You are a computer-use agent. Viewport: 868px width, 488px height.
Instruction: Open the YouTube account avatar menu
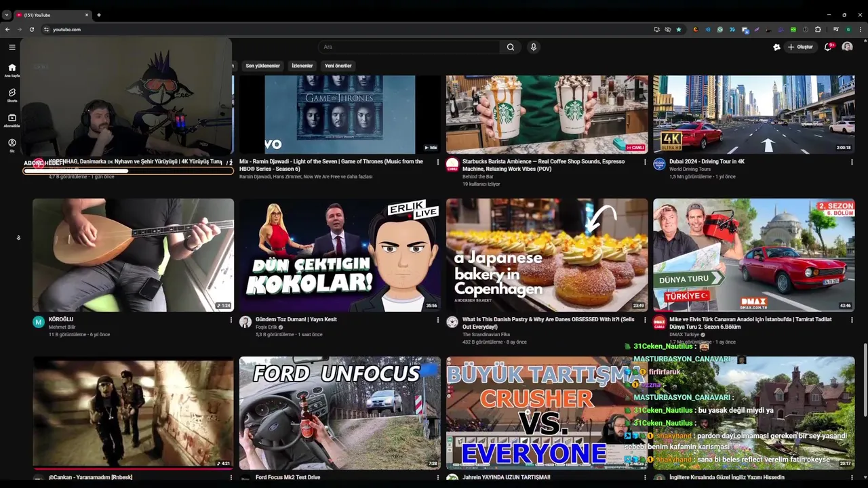(847, 47)
